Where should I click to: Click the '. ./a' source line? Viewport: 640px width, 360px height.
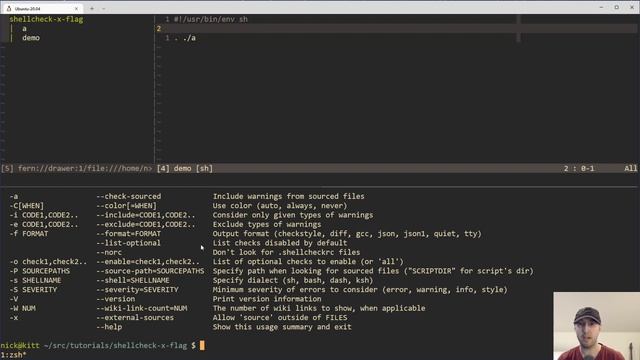[x=185, y=38]
